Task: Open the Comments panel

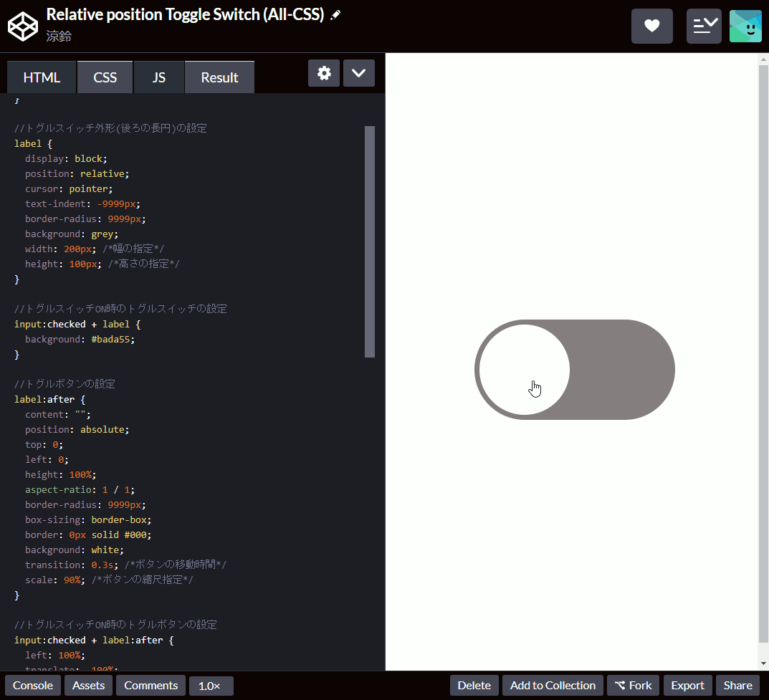Action: pos(151,685)
